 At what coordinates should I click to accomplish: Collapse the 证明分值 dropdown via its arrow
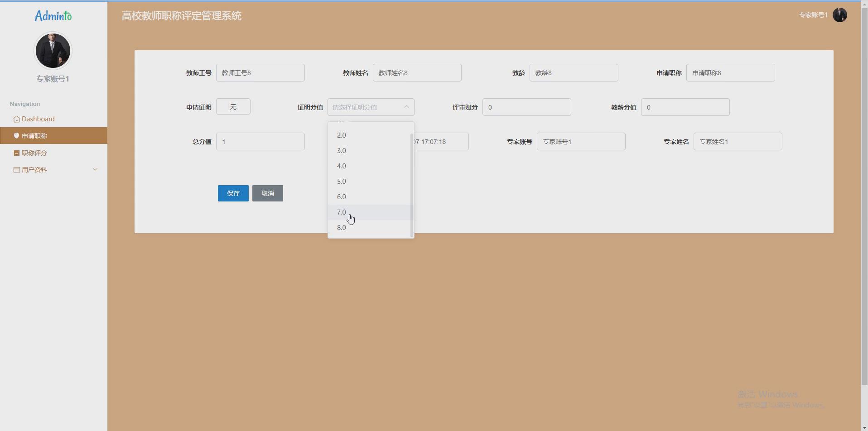[405, 107]
